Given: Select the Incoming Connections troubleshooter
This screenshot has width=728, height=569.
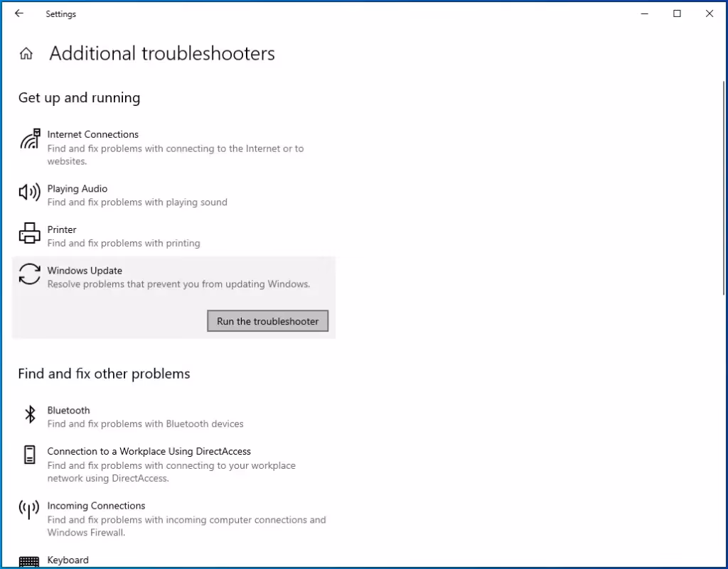Looking at the screenshot, I should tap(96, 505).
